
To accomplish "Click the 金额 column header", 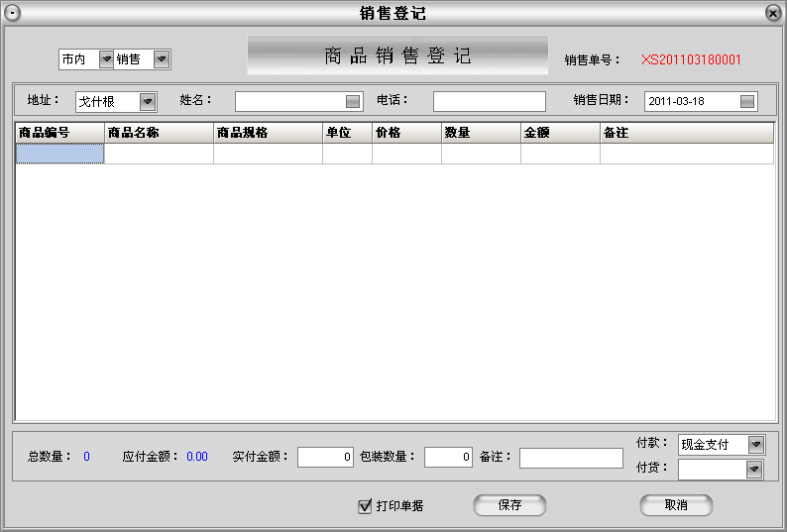I will 561,133.
